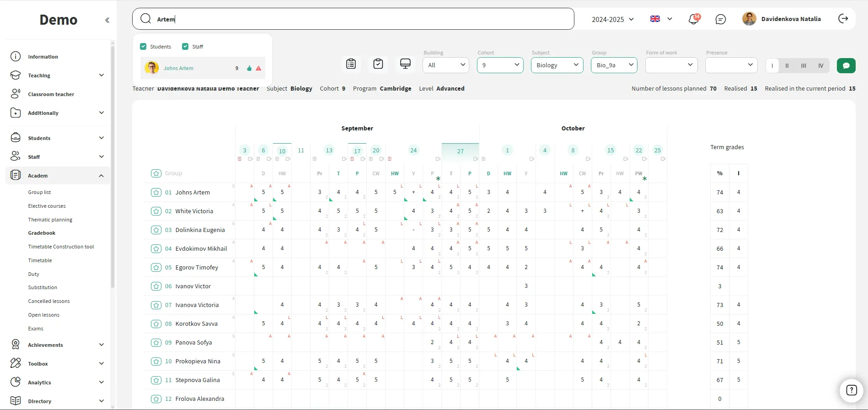The width and height of the screenshot is (868, 410).
Task: Uncheck the Staff checkbox
Action: pyautogui.click(x=185, y=47)
